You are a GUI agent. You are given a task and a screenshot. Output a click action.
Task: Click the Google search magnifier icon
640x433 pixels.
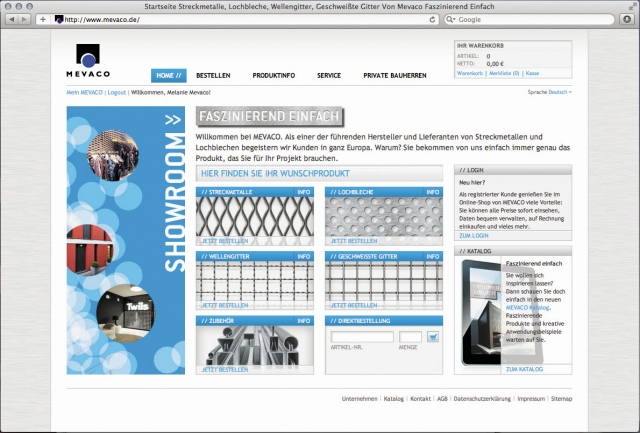click(451, 19)
